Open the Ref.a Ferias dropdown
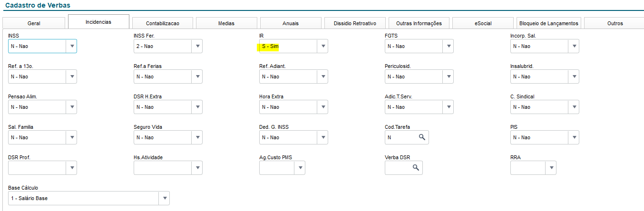 pyautogui.click(x=197, y=77)
